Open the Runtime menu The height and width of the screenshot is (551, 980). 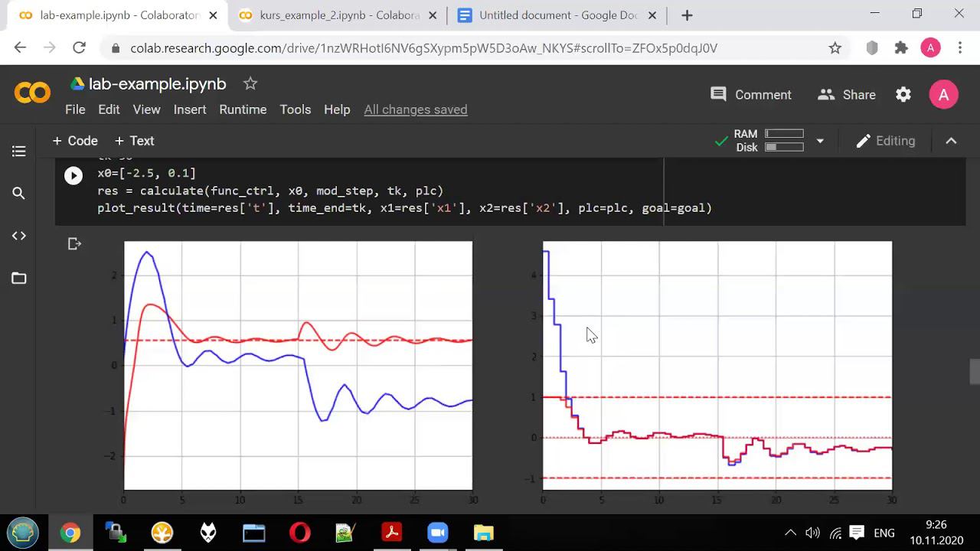243,109
